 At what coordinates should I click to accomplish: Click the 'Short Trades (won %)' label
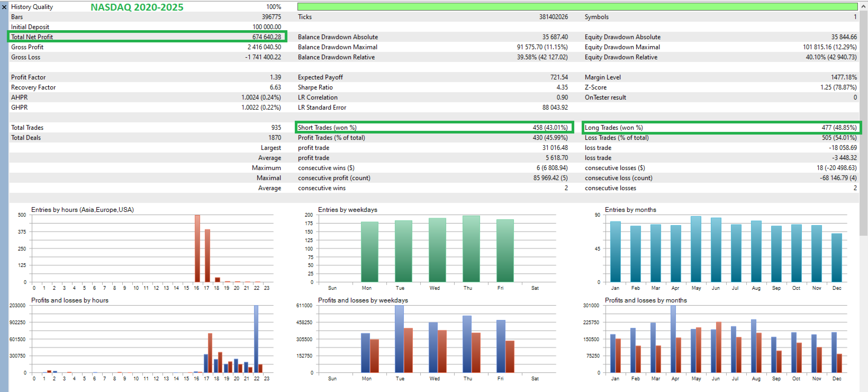point(327,128)
